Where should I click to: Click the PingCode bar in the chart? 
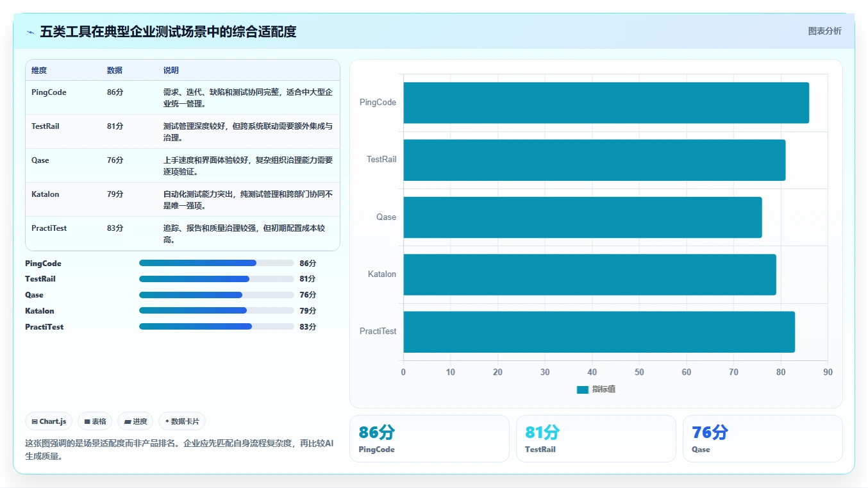pos(606,103)
